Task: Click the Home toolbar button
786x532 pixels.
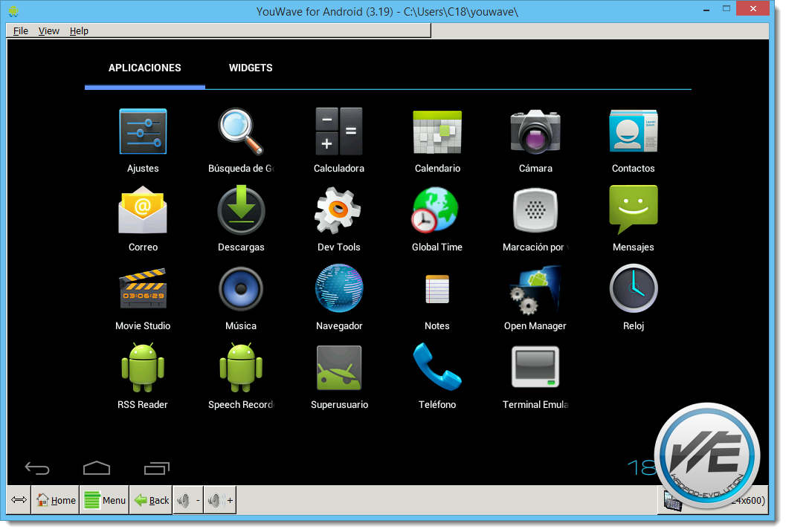Action: pyautogui.click(x=55, y=500)
